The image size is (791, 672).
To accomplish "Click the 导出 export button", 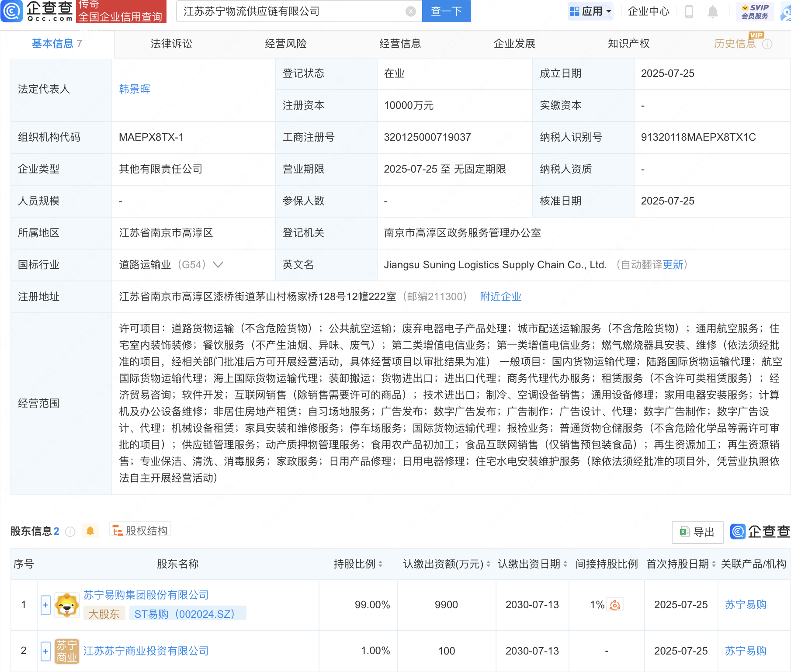I will (697, 532).
